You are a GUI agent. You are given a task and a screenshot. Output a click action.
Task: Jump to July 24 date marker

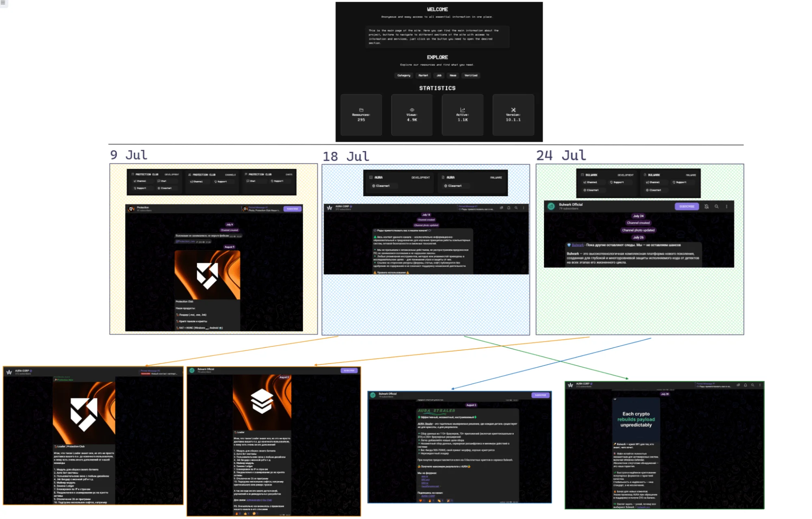638,216
